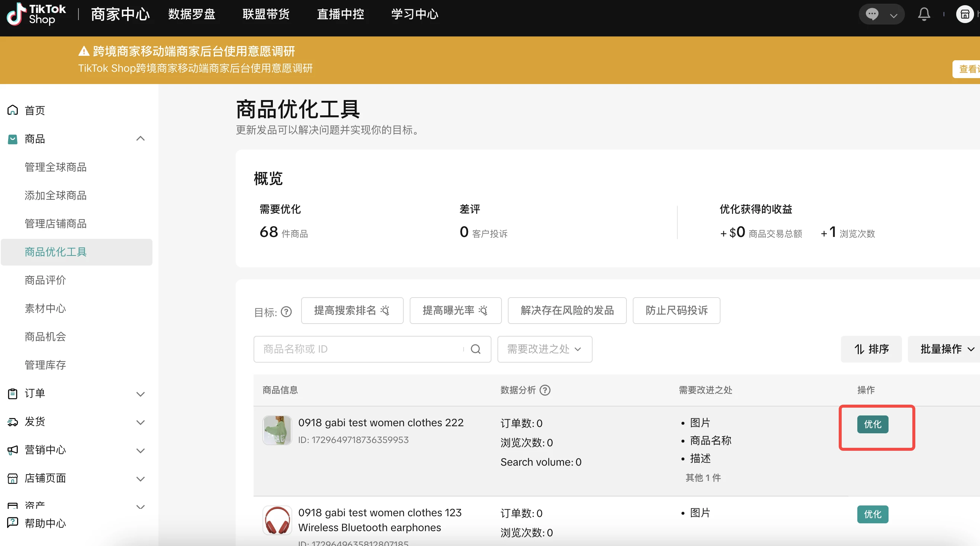Switch to the 联盟带货 menu item
Viewport: 980px width, 546px height.
[265, 14]
